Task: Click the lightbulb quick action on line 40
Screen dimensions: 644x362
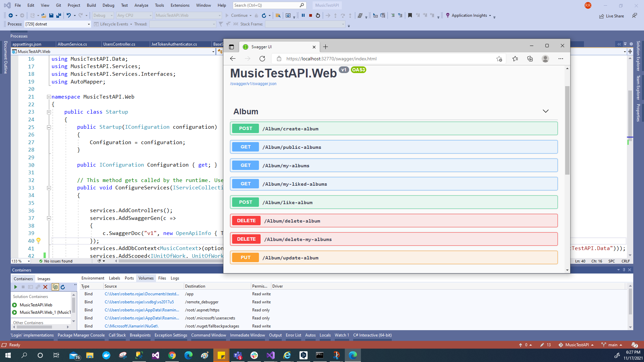Action: [39, 241]
